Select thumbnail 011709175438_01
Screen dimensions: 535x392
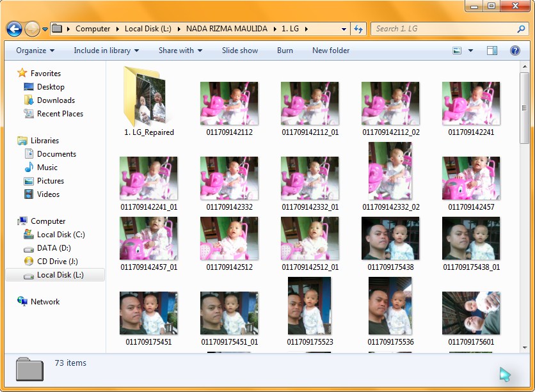(x=471, y=239)
